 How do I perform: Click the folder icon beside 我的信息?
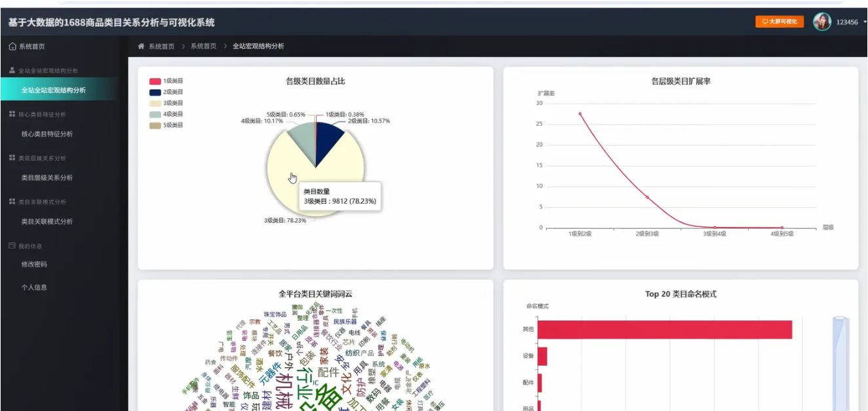[11, 246]
